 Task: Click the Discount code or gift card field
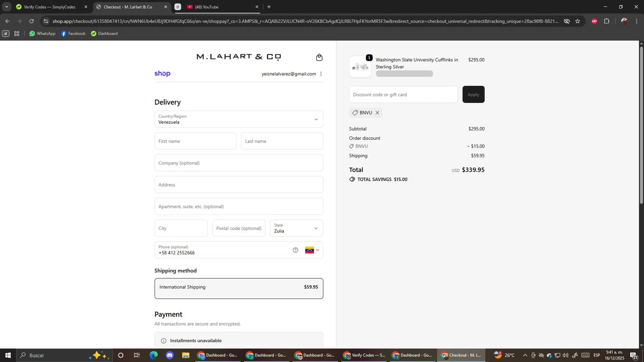[x=404, y=94]
